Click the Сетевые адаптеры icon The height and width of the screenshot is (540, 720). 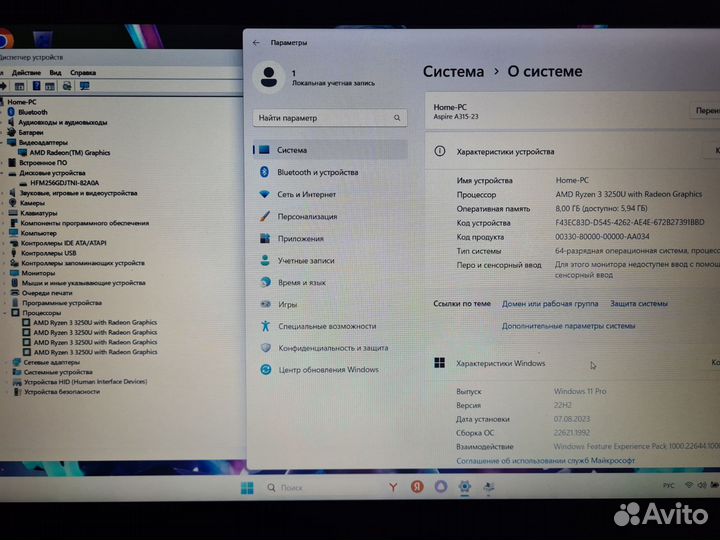17,362
